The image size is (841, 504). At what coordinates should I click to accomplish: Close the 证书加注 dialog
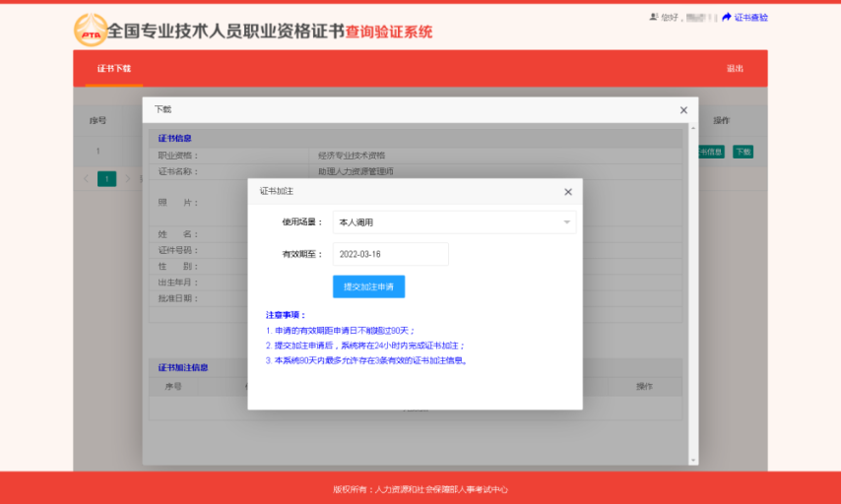tap(567, 192)
